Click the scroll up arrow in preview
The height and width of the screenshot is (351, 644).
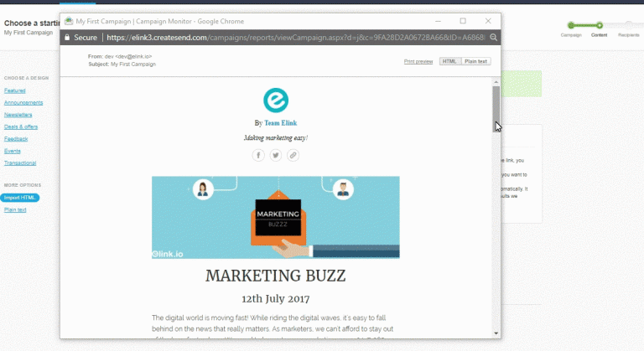tap(496, 82)
